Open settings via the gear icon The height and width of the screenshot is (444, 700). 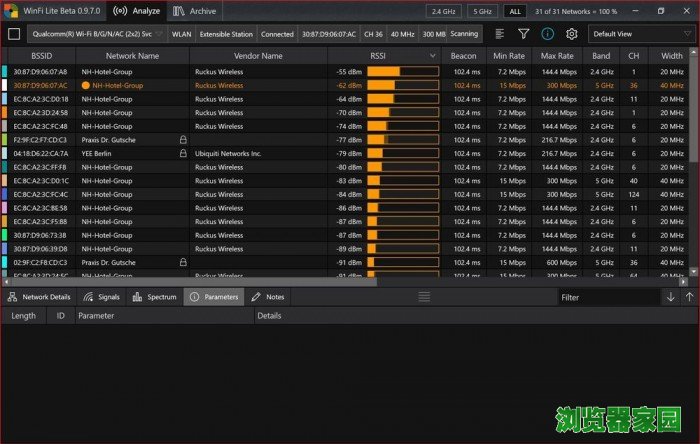571,33
